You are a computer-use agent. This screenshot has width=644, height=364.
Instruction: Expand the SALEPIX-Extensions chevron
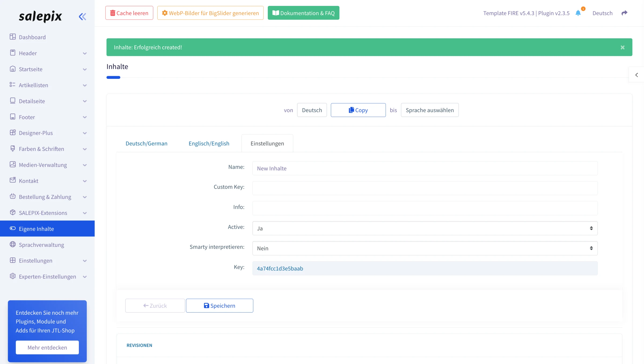(x=85, y=213)
